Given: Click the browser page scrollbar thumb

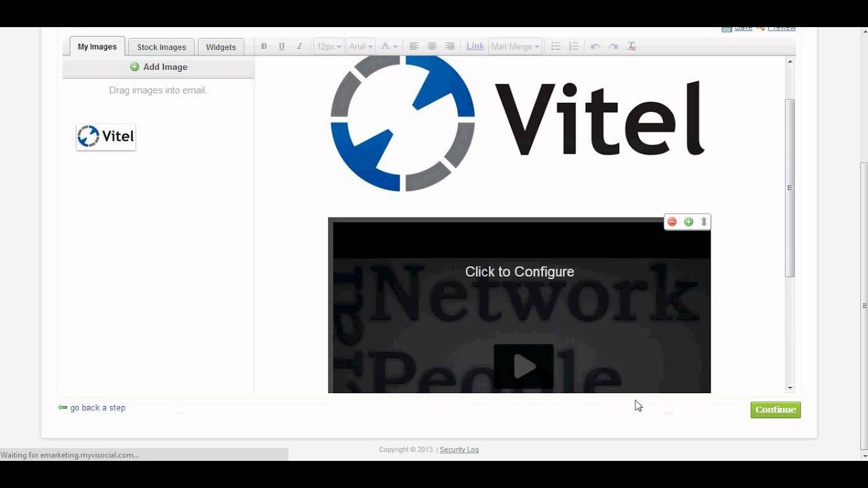Looking at the screenshot, I should pos(863,306).
